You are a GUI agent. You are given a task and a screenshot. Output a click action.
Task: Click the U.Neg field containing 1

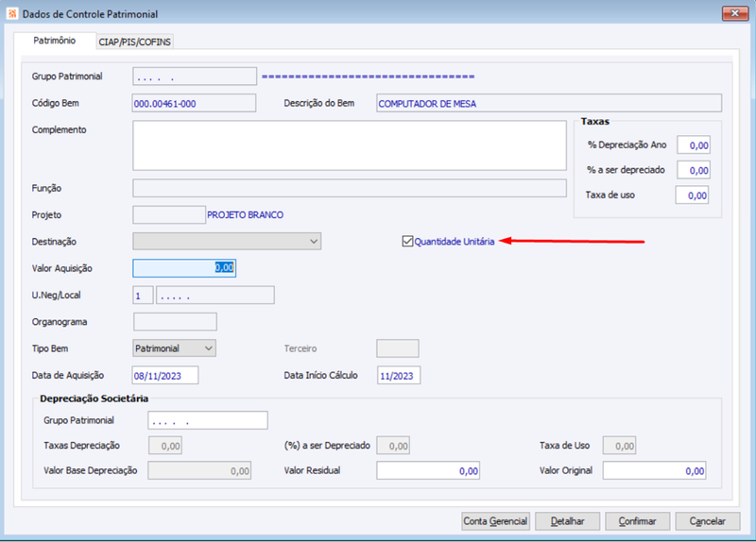click(143, 295)
